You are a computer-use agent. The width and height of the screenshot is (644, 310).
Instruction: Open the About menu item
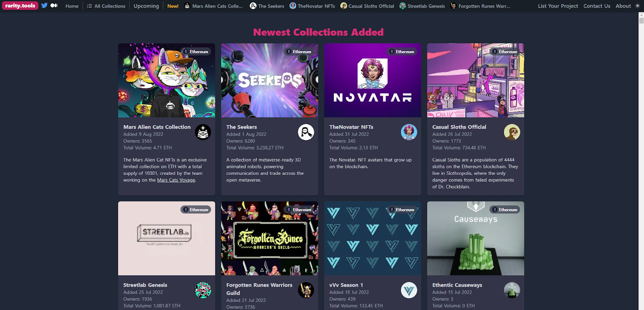pyautogui.click(x=623, y=6)
